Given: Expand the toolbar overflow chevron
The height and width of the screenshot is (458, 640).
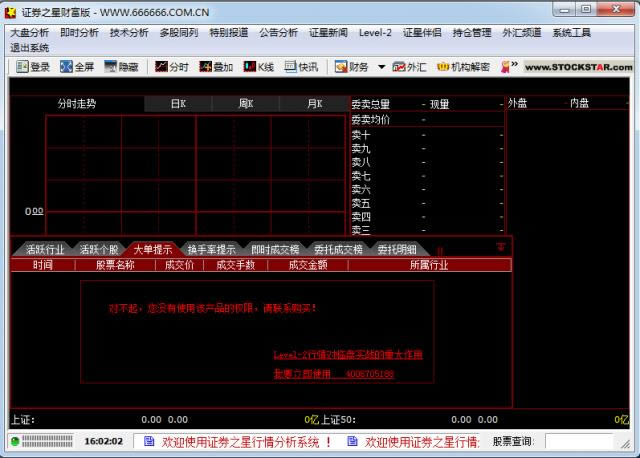Looking at the screenshot, I should (513, 66).
